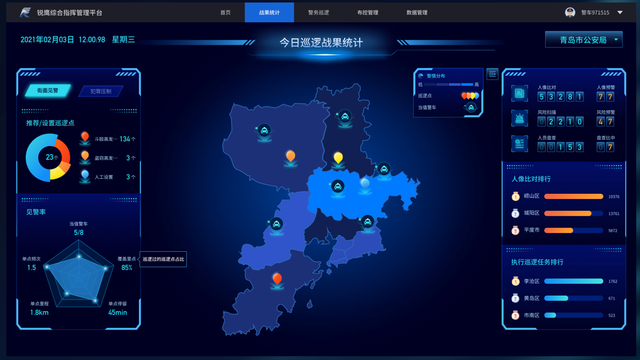The height and width of the screenshot is (360, 640).
Task: Click the 巡逻过的巡逻点占比 tooltip
Action: [x=163, y=259]
